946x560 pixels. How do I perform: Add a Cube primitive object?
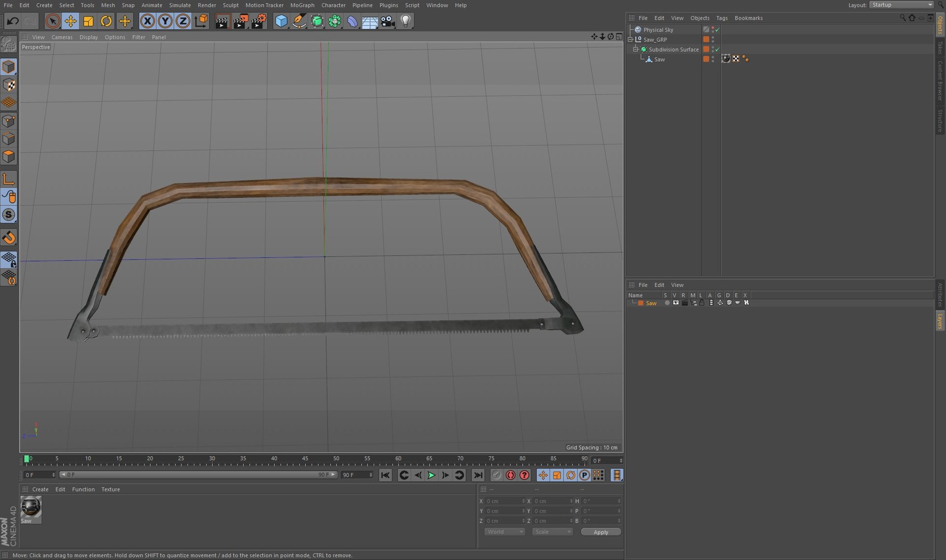click(x=281, y=21)
